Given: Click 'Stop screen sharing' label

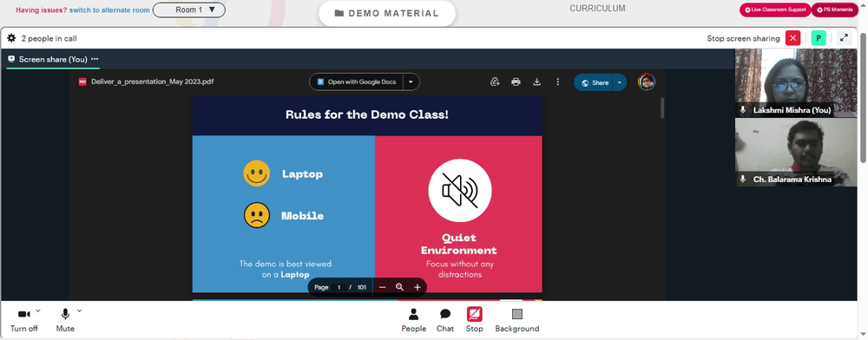Looking at the screenshot, I should point(743,38).
